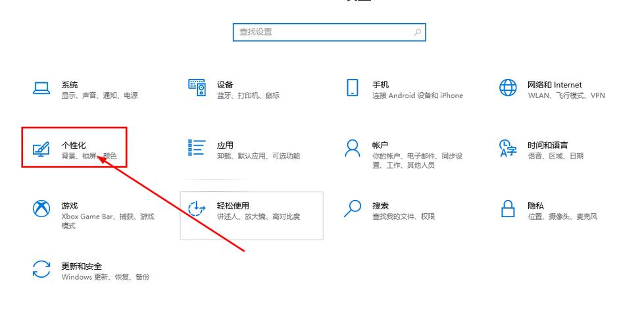The image size is (644, 329).
Task: Click the Accounts person icon
Action: point(353,148)
